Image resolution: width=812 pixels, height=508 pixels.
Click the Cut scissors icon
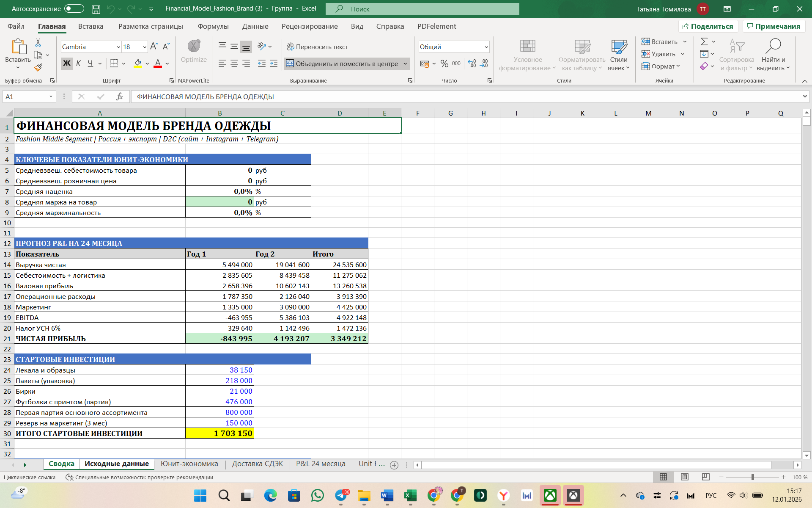coord(38,43)
